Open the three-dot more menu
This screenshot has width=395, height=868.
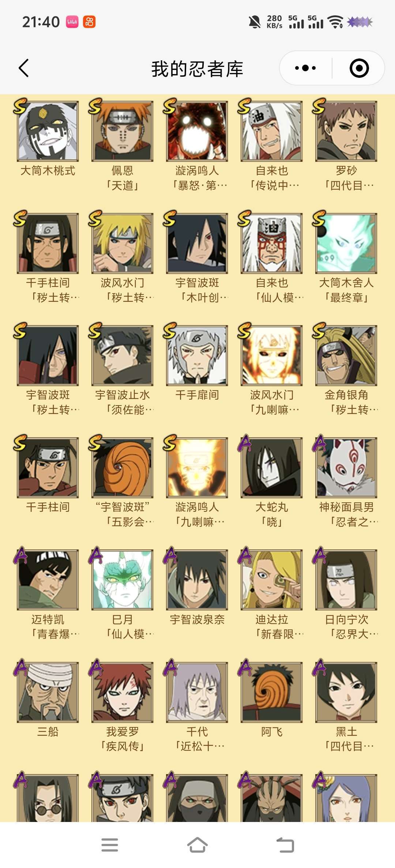click(x=305, y=68)
